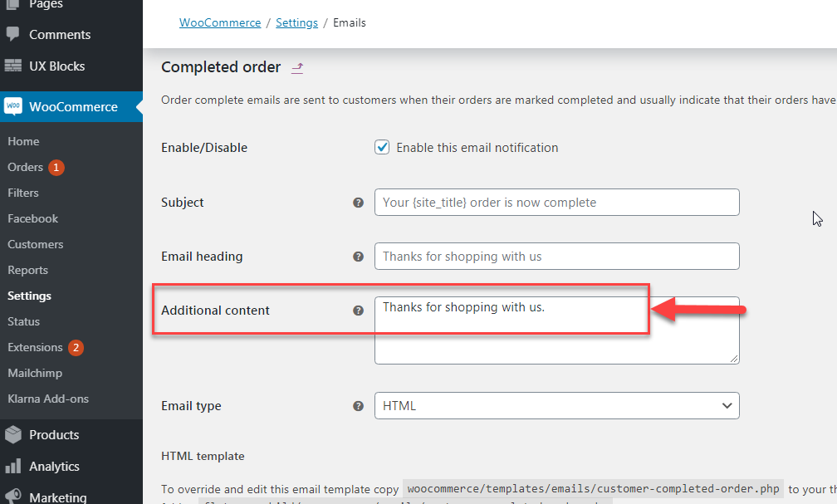Go to WooCommerce Home submenu
The width and height of the screenshot is (837, 504).
pos(23,141)
